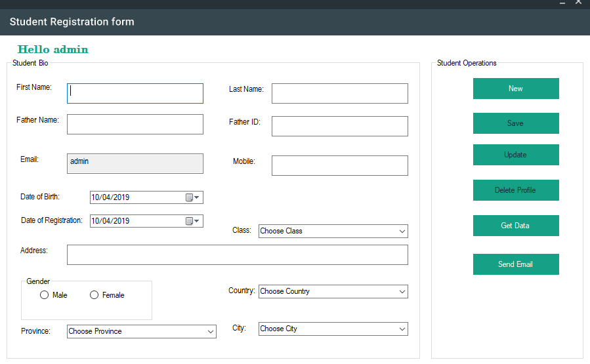590x364 pixels.
Task: Click the Delete Profile button
Action: (516, 190)
